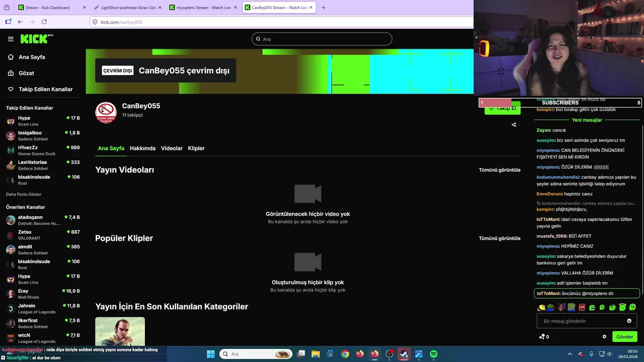644x362 pixels.
Task: Open the wtcN recommended channel
Action: (43, 338)
